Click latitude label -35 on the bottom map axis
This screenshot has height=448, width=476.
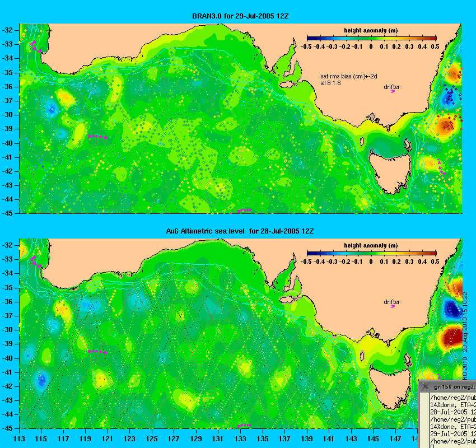pyautogui.click(x=7, y=287)
